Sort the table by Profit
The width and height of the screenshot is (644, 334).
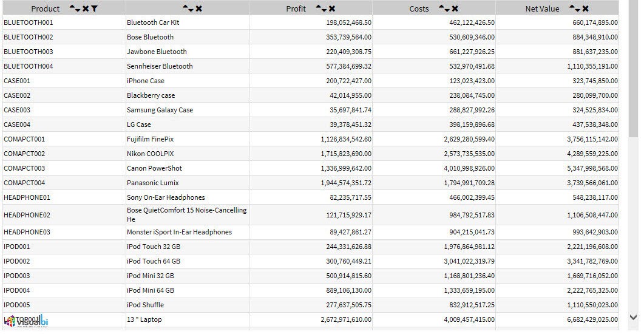pyautogui.click(x=321, y=9)
